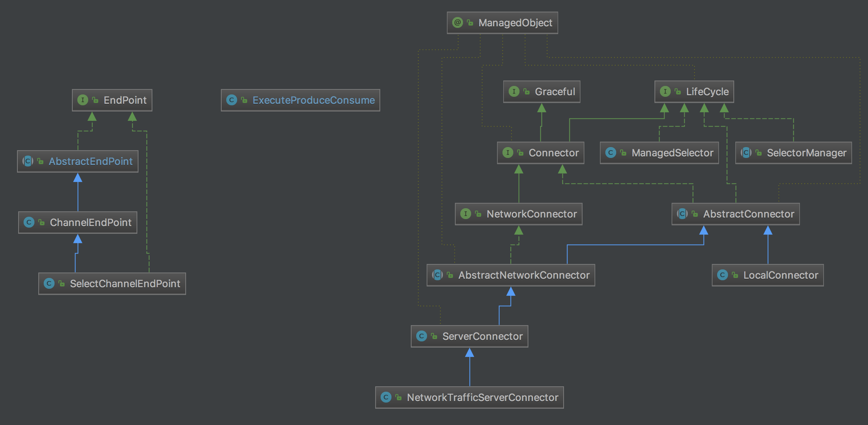Click the class icon on ManagedSelector node
This screenshot has height=425, width=868.
pos(610,153)
